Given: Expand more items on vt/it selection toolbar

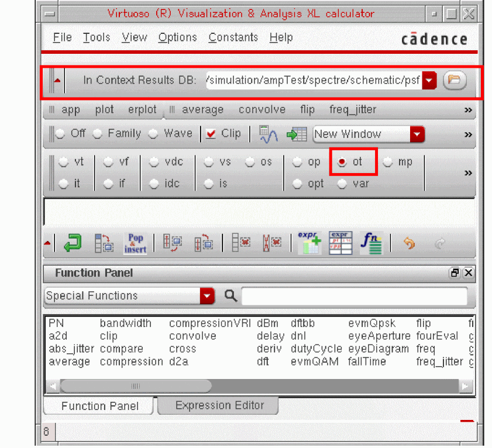Looking at the screenshot, I should (x=468, y=173).
